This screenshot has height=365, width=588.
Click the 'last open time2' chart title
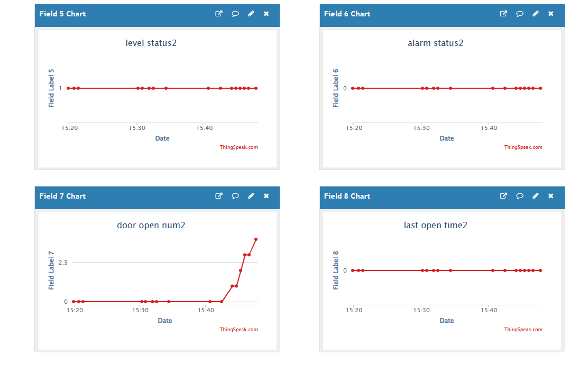pos(435,225)
